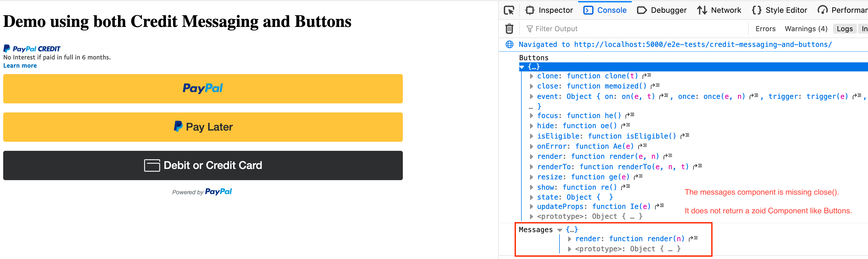Clear console with trash icon
This screenshot has width=868, height=259.
[509, 29]
